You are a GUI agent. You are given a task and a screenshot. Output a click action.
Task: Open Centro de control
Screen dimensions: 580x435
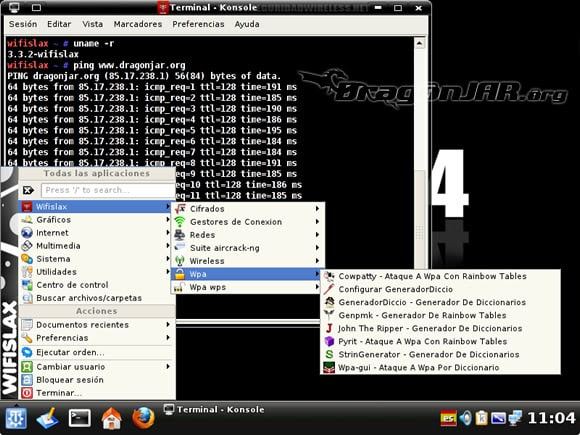(x=97, y=285)
